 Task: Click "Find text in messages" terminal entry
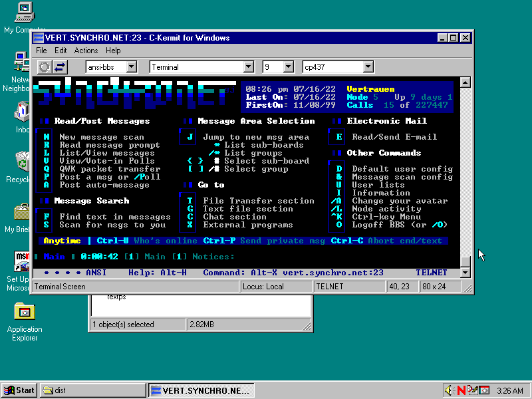[x=115, y=217]
